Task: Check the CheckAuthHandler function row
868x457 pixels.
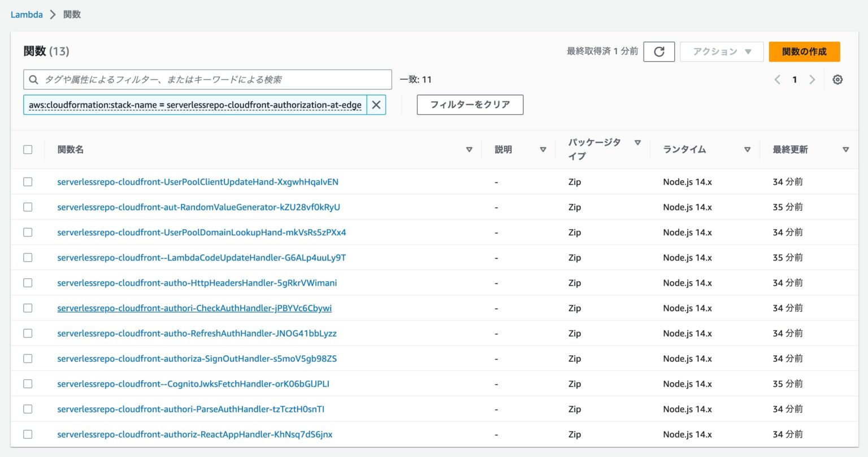Action: pyautogui.click(x=28, y=308)
